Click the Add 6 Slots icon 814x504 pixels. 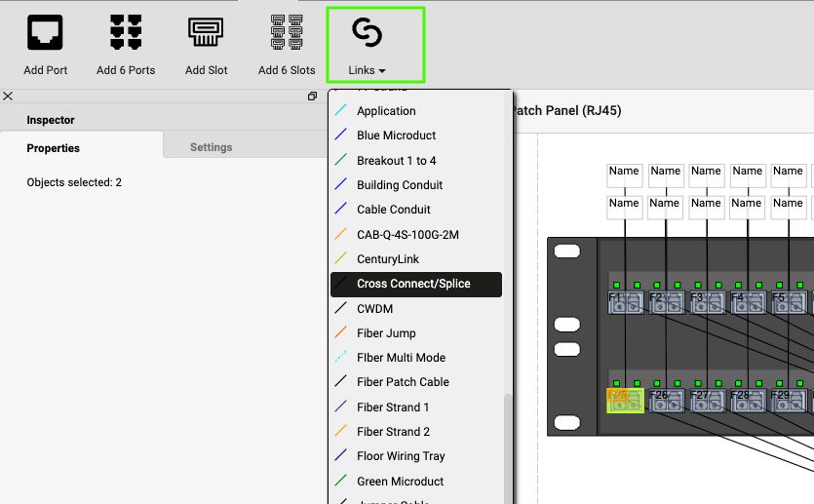[287, 33]
